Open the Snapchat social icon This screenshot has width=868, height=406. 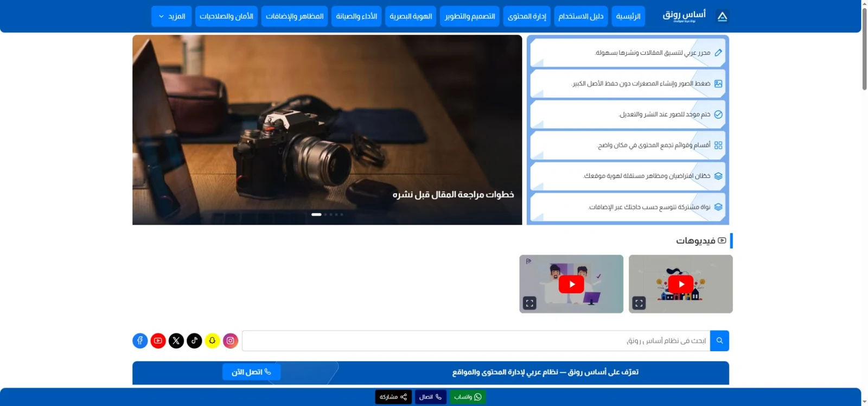point(212,341)
